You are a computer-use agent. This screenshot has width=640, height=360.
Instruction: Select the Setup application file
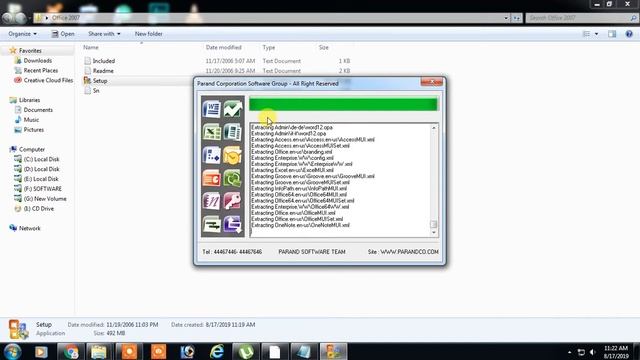(96, 81)
